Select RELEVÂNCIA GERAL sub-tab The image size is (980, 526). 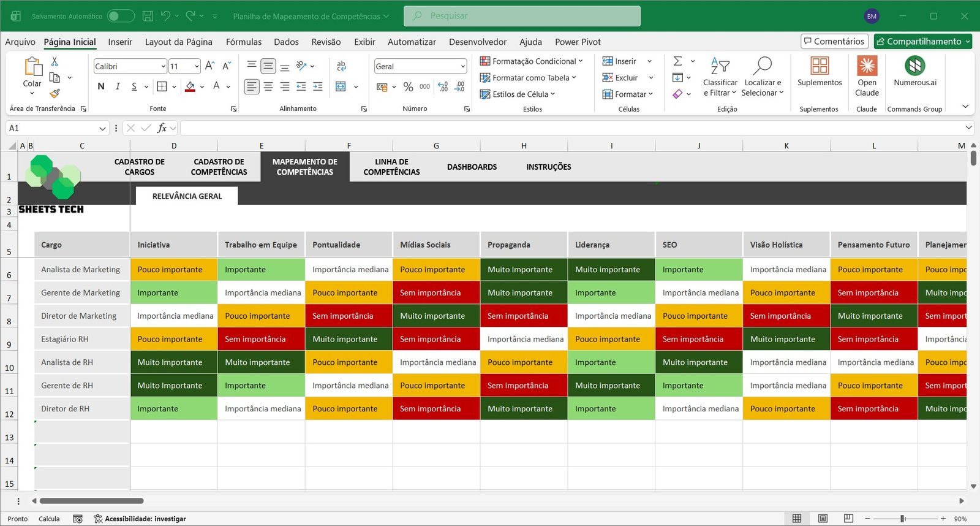pos(187,196)
